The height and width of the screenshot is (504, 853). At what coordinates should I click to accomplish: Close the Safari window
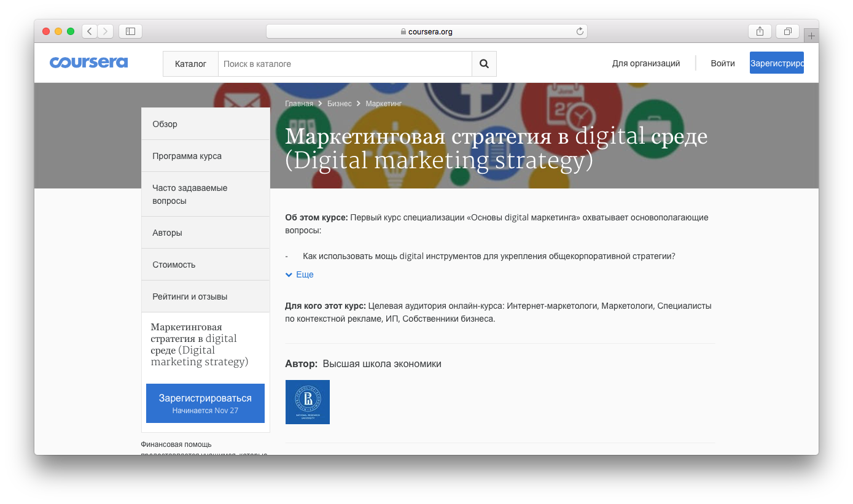point(46,31)
